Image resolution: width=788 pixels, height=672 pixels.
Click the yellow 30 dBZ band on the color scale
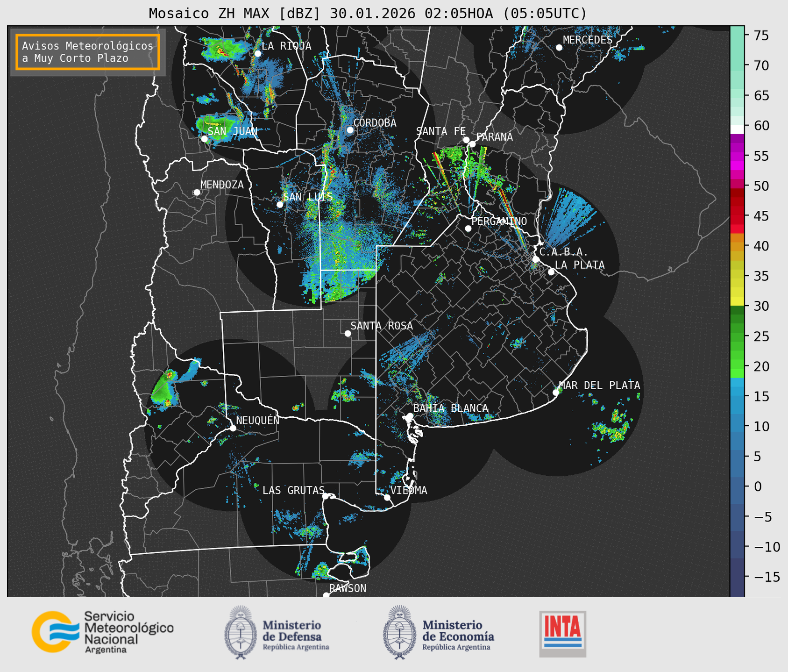pos(737,301)
